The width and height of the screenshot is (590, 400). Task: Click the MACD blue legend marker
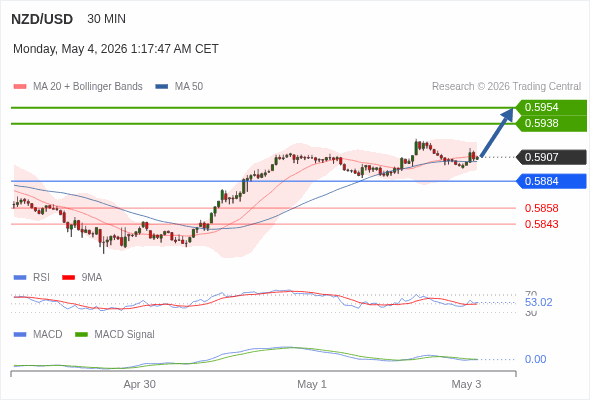(20, 335)
